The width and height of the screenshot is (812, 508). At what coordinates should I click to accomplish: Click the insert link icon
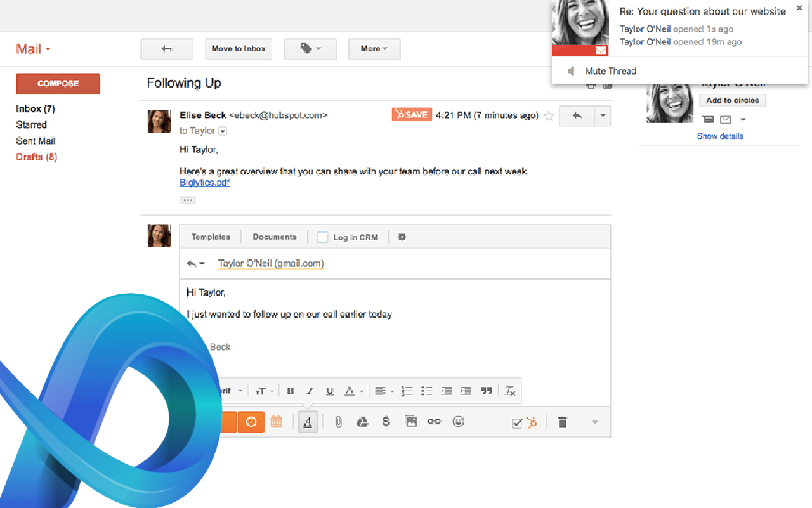pos(434,422)
